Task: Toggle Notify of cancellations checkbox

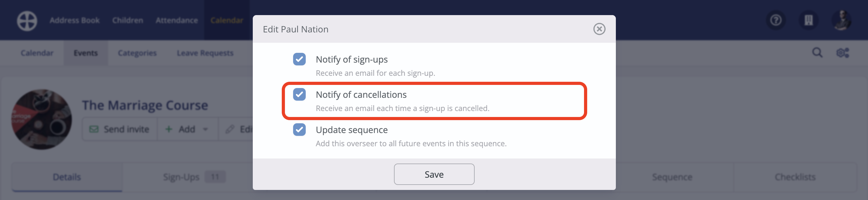Action: [299, 94]
